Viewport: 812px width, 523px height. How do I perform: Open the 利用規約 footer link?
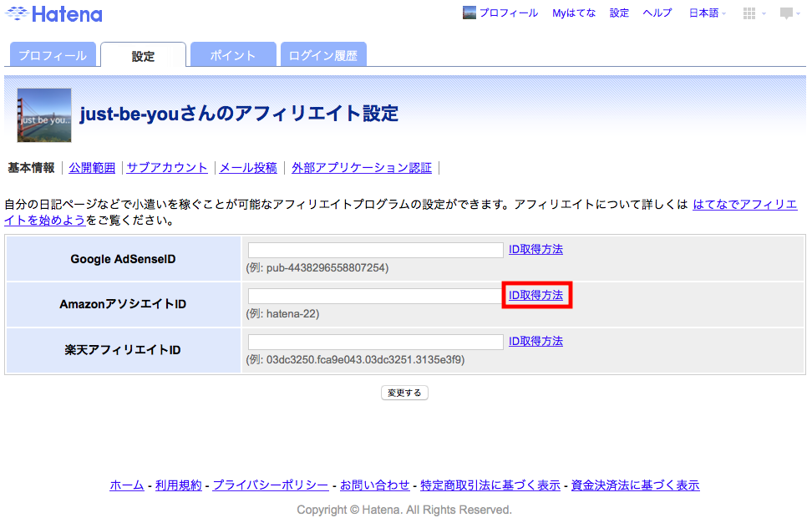(178, 485)
